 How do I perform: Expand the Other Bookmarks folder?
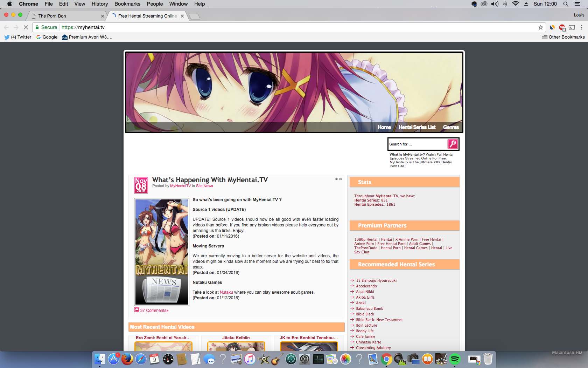563,37
